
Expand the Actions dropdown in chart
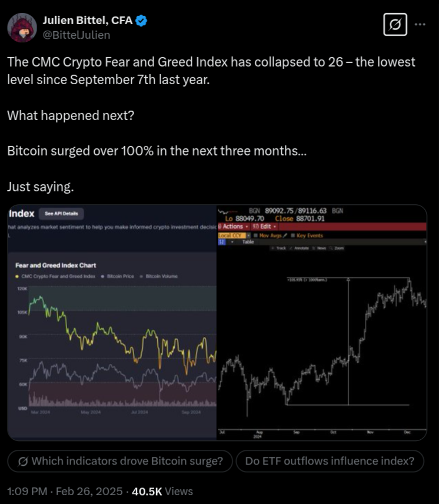(x=234, y=227)
